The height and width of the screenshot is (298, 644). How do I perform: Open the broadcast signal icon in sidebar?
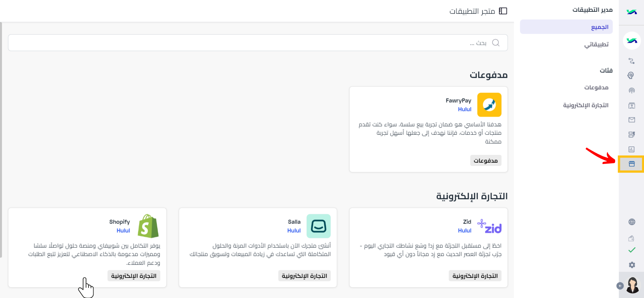[632, 91]
